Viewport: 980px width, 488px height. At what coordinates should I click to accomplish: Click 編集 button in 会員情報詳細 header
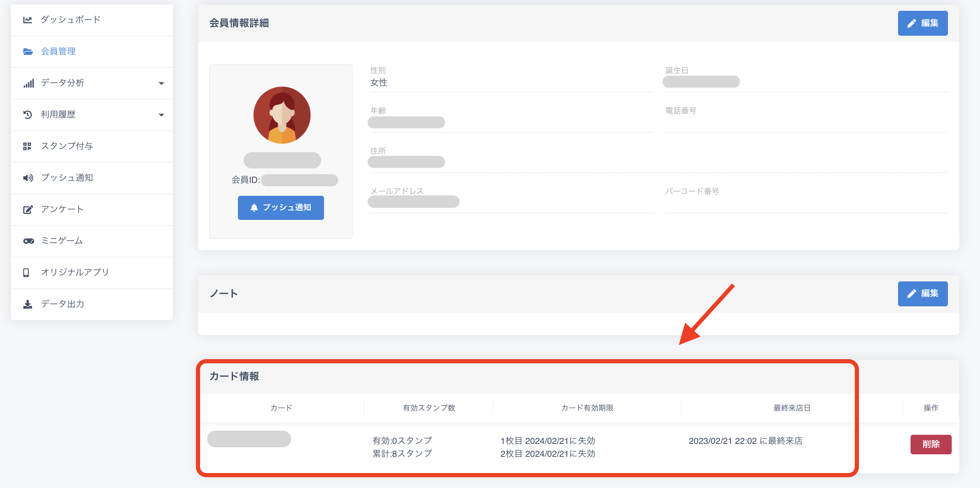(923, 23)
